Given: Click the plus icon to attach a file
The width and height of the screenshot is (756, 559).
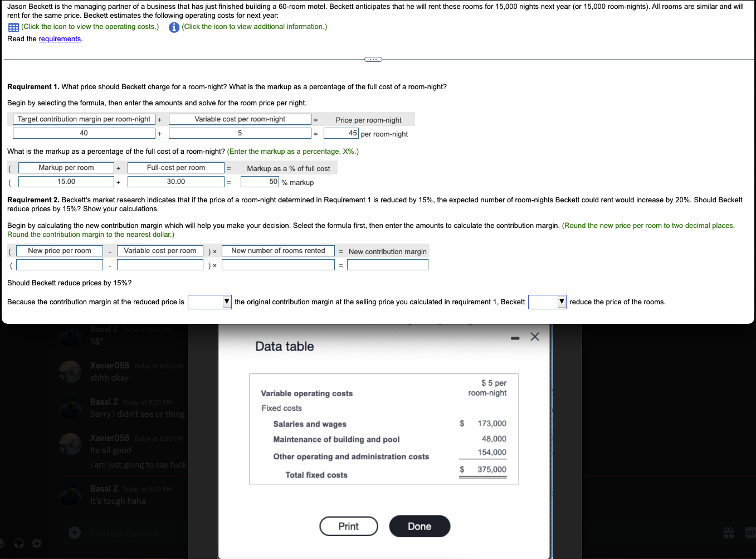Looking at the screenshot, I should click(x=74, y=533).
